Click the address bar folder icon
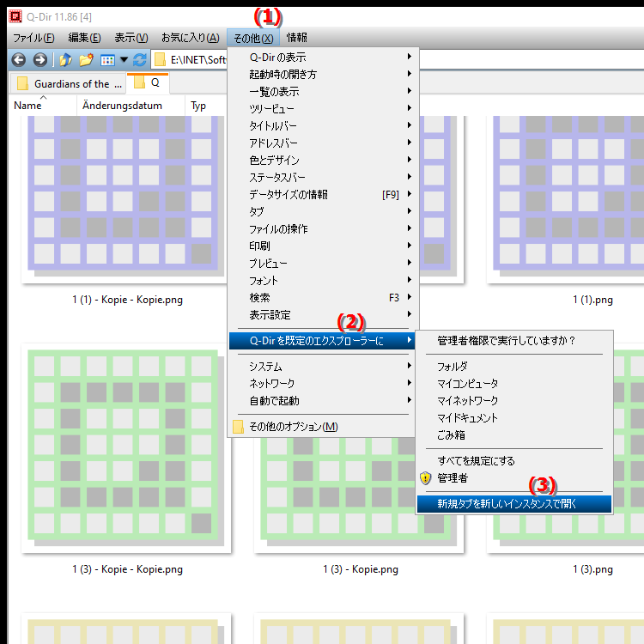 (160, 60)
